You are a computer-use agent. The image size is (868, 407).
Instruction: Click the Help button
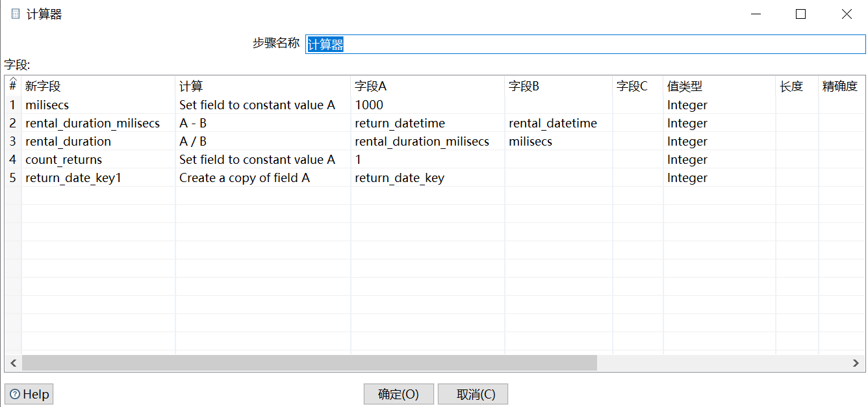tap(29, 393)
